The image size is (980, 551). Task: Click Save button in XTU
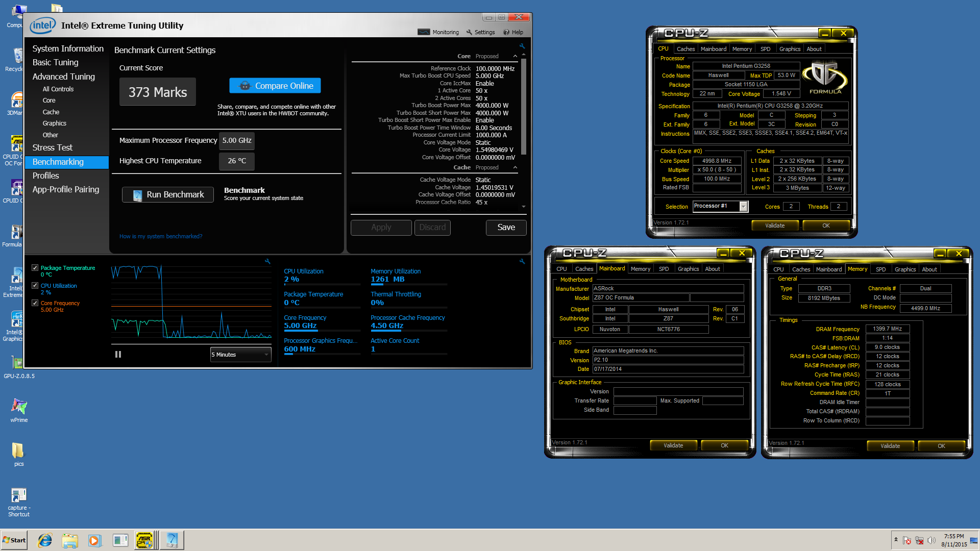point(506,228)
